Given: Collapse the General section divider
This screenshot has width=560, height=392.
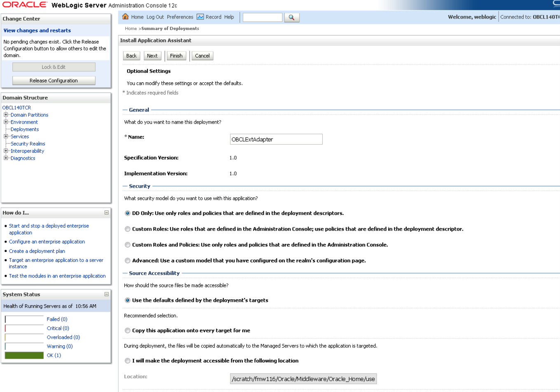Looking at the screenshot, I should point(126,110).
